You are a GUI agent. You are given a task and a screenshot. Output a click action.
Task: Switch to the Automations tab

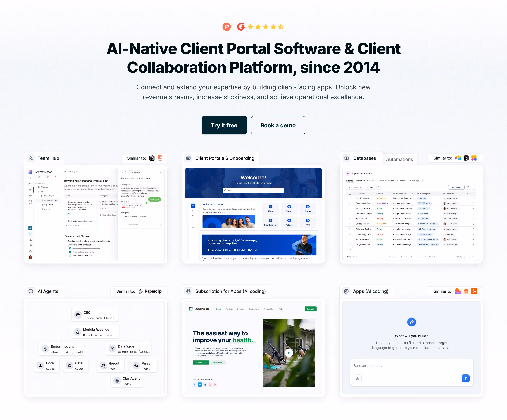pos(399,160)
